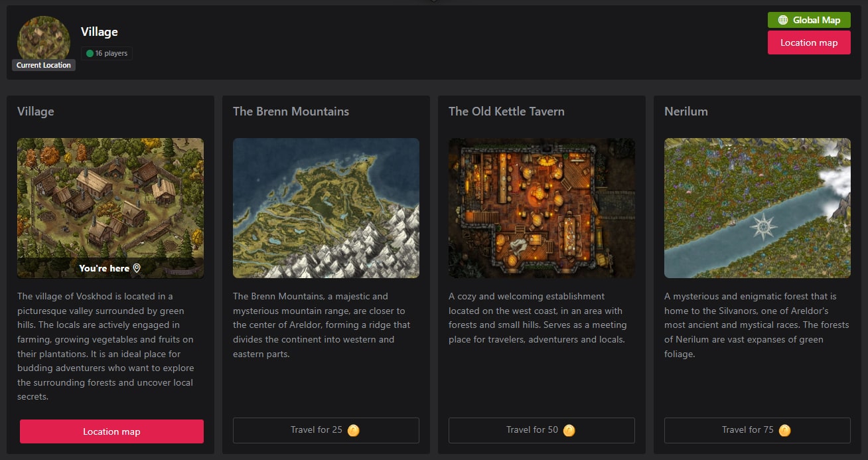
Task: Click the compass star on the Nerilum map
Action: 764,226
